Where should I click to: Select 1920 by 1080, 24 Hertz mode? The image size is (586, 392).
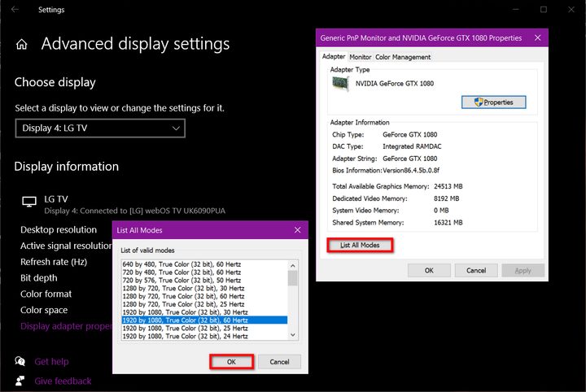pos(204,336)
